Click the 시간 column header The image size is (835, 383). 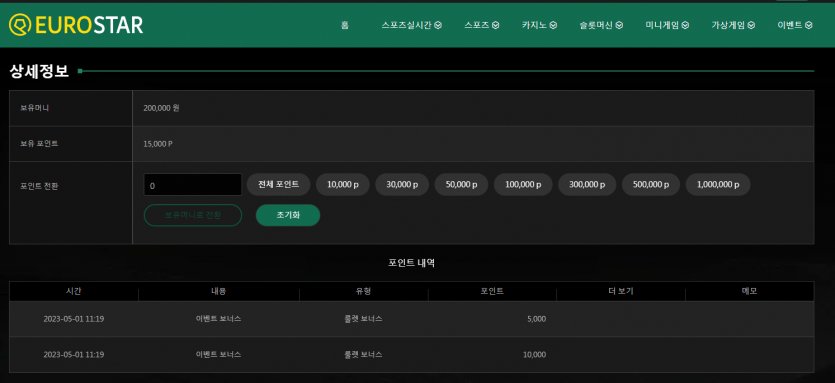tap(73, 291)
